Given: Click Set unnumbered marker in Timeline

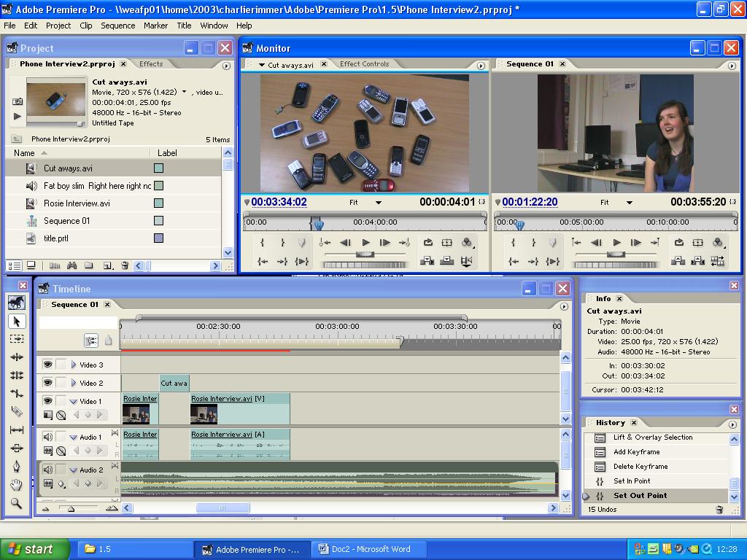Looking at the screenshot, I should tap(109, 341).
